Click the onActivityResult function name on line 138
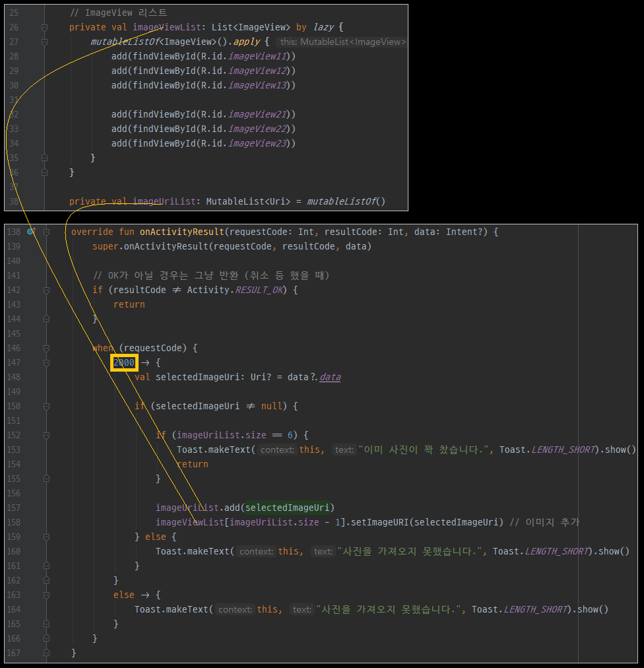The width and height of the screenshot is (644, 668). [182, 232]
